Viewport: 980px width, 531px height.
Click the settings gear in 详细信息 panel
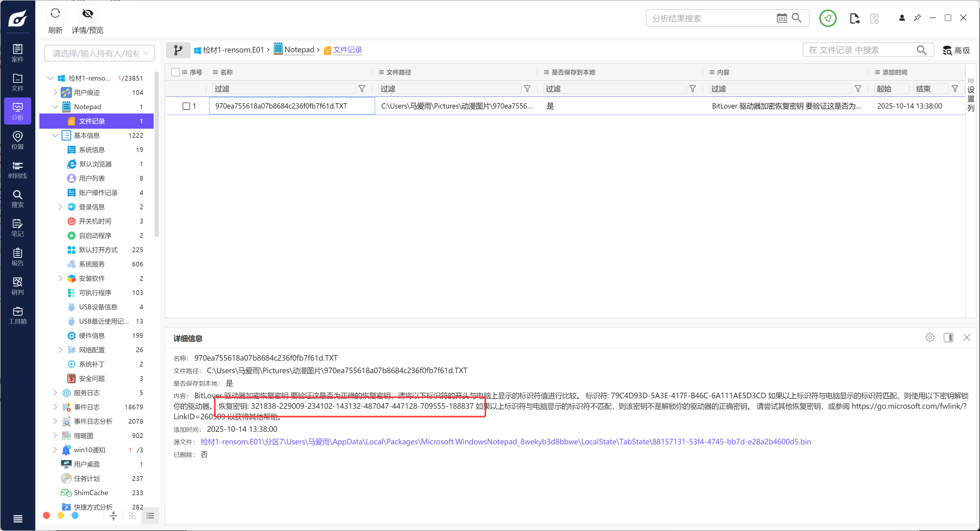click(x=930, y=337)
